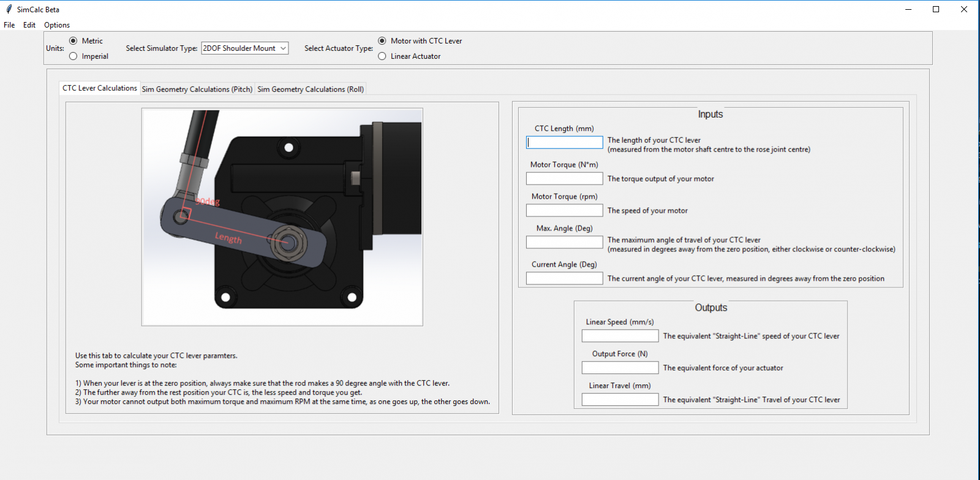Click the Max. Angle (Deg) input field
The height and width of the screenshot is (480, 980).
pyautogui.click(x=565, y=242)
